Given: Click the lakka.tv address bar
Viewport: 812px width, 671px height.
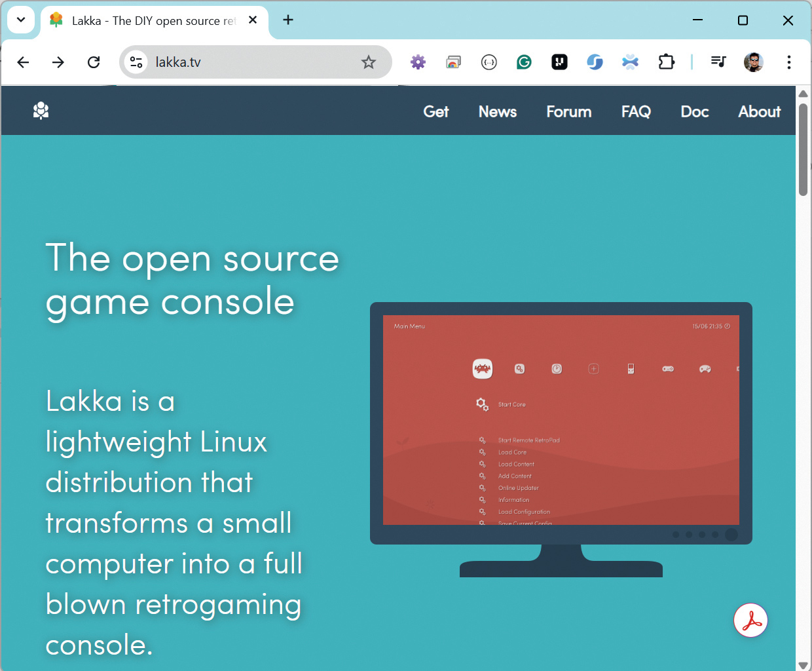Looking at the screenshot, I should click(x=255, y=62).
